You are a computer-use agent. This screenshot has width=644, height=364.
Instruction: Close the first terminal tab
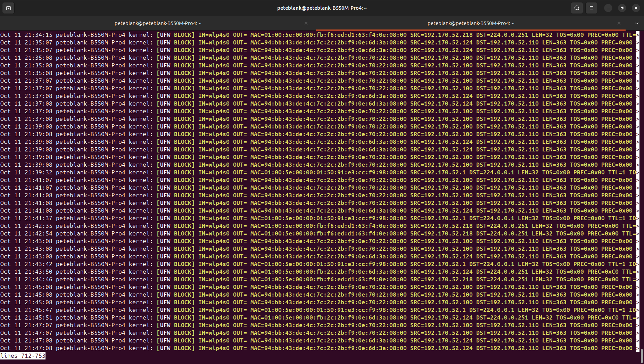[x=306, y=23]
